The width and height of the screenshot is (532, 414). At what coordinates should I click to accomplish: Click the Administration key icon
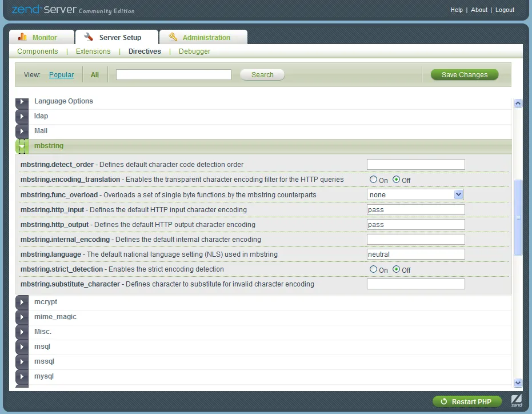[x=173, y=37]
